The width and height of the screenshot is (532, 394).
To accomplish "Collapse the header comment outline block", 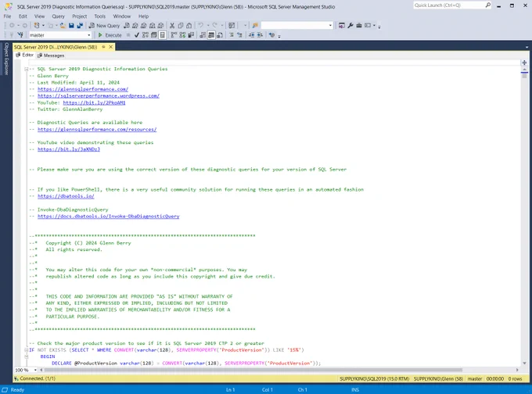I will pos(26,69).
